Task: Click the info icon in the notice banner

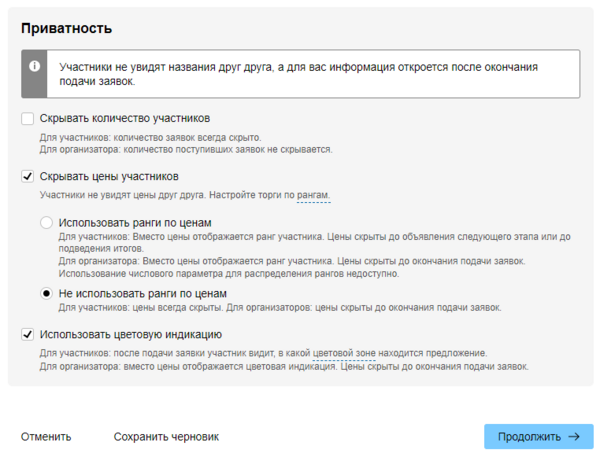Action: (x=35, y=65)
